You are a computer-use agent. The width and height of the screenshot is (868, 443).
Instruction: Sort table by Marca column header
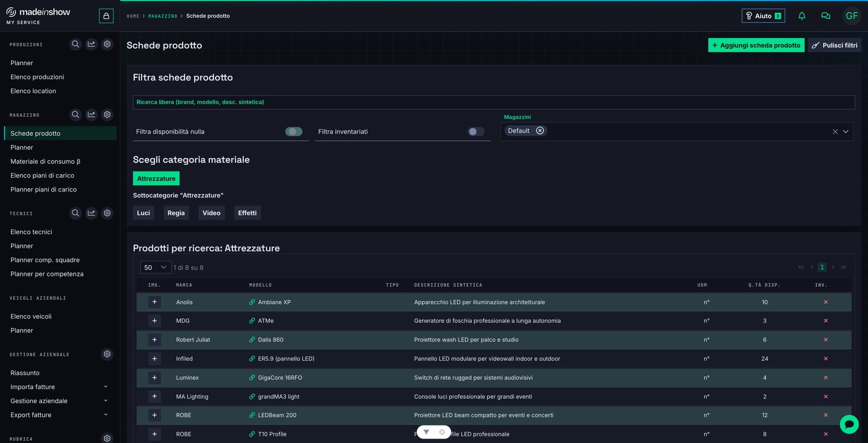184,285
